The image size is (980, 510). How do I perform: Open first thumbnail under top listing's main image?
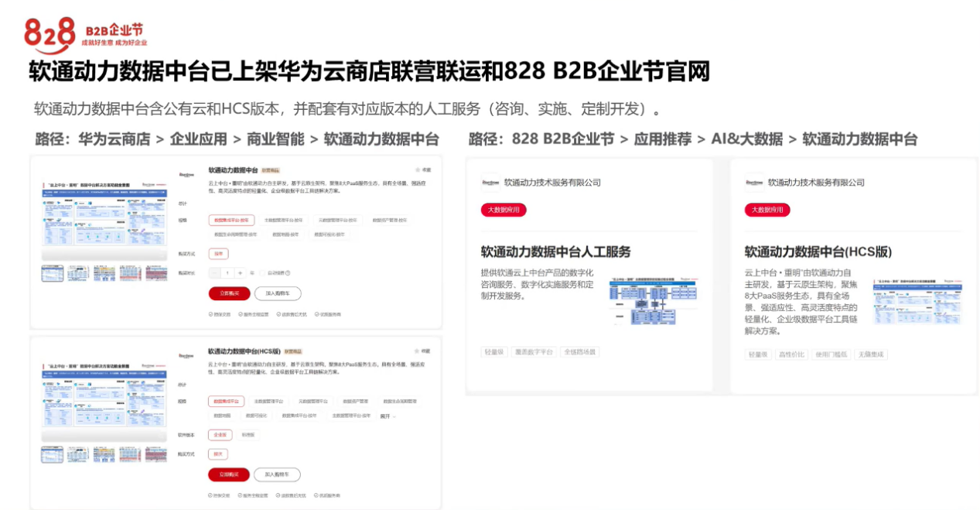(53, 272)
